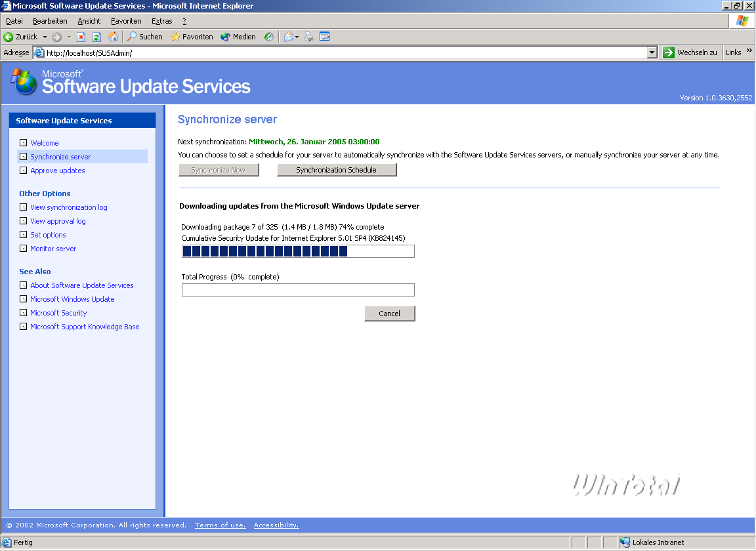Open View synchronization log link
Image resolution: width=756 pixels, height=551 pixels.
click(x=68, y=207)
